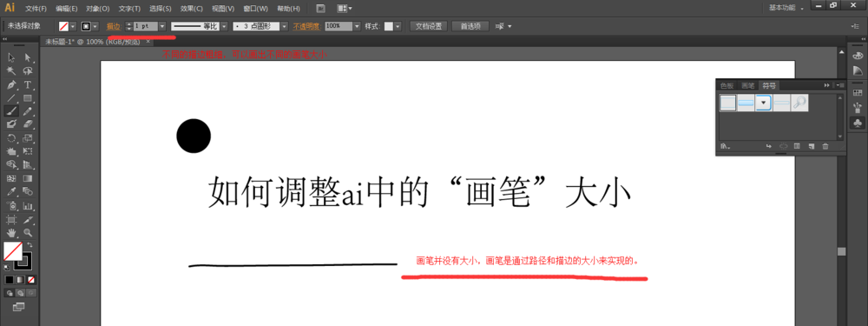Viewport: 868px width, 326px height.
Task: Click the 描边 stroke panel link
Action: tap(113, 26)
